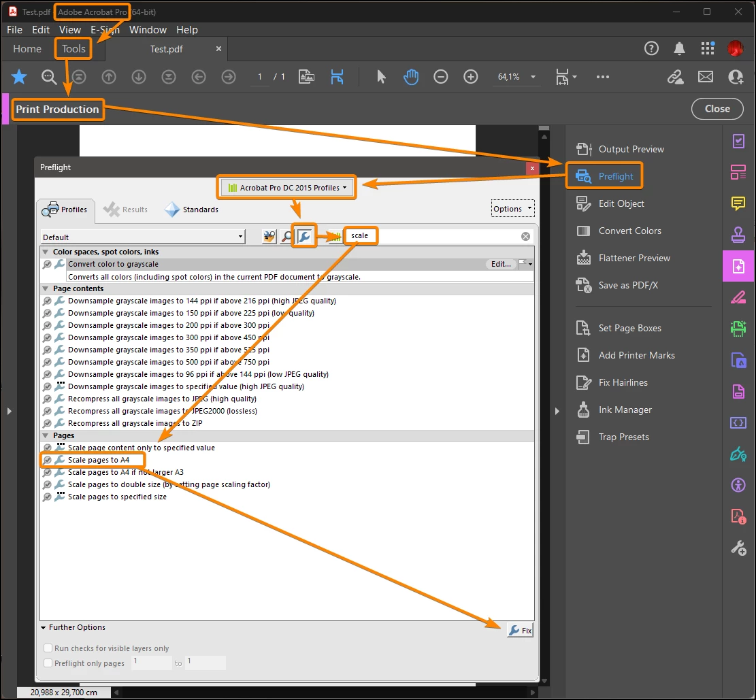Image resolution: width=756 pixels, height=700 pixels.
Task: Click flag toggle on Convert color row
Action: pos(525,264)
